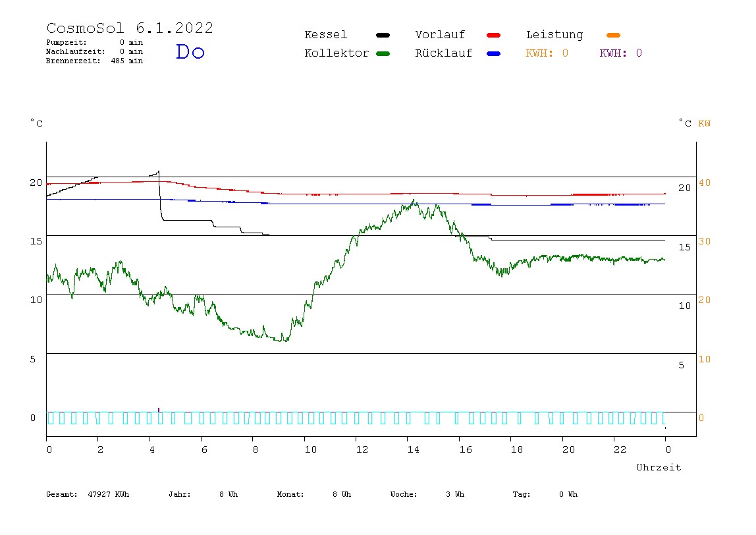Image resolution: width=756 pixels, height=535 pixels.
Task: Click the Vorlauf legend label
Action: point(440,35)
